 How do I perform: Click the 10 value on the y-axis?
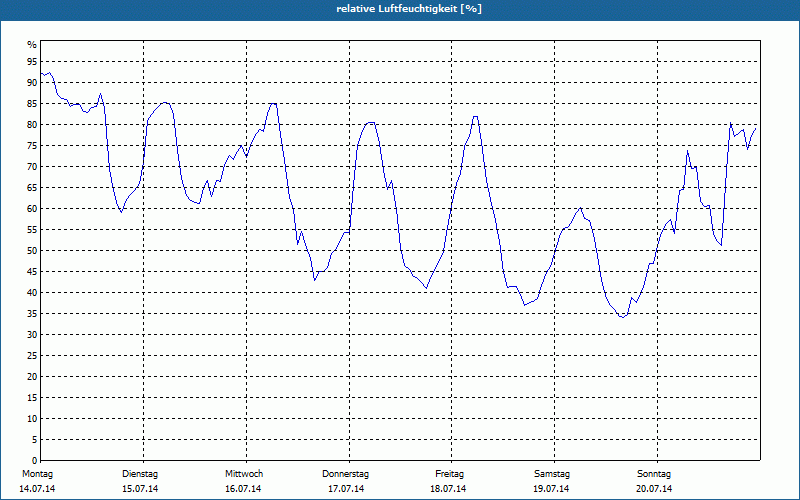click(32, 418)
